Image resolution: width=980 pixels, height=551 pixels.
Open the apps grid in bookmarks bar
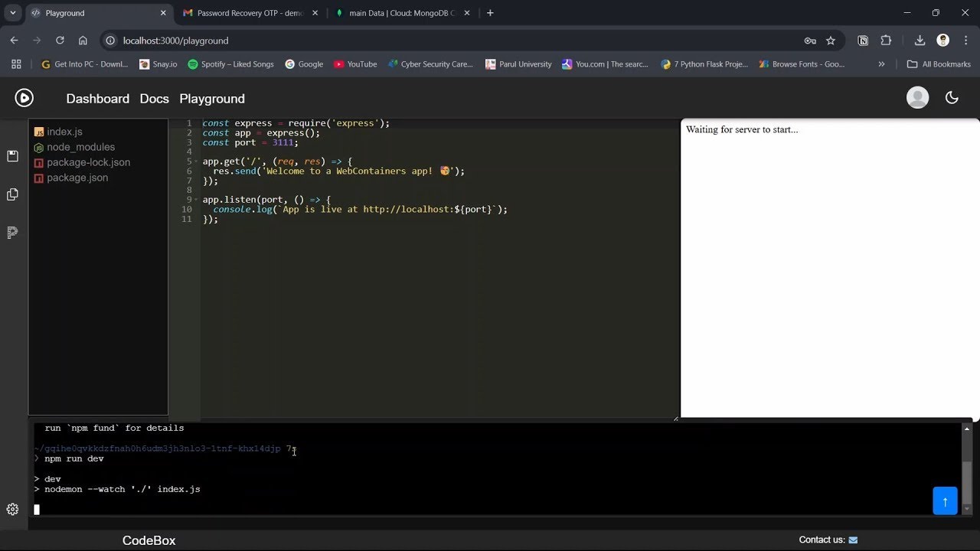click(16, 64)
